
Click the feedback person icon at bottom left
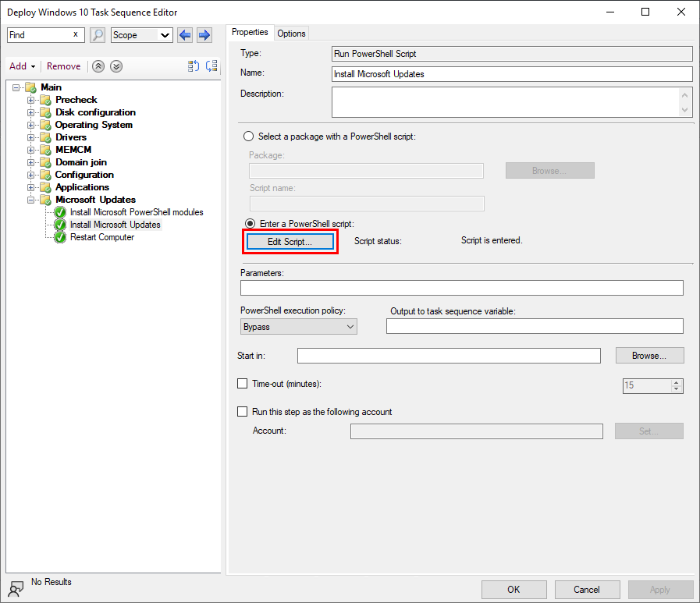[16, 589]
